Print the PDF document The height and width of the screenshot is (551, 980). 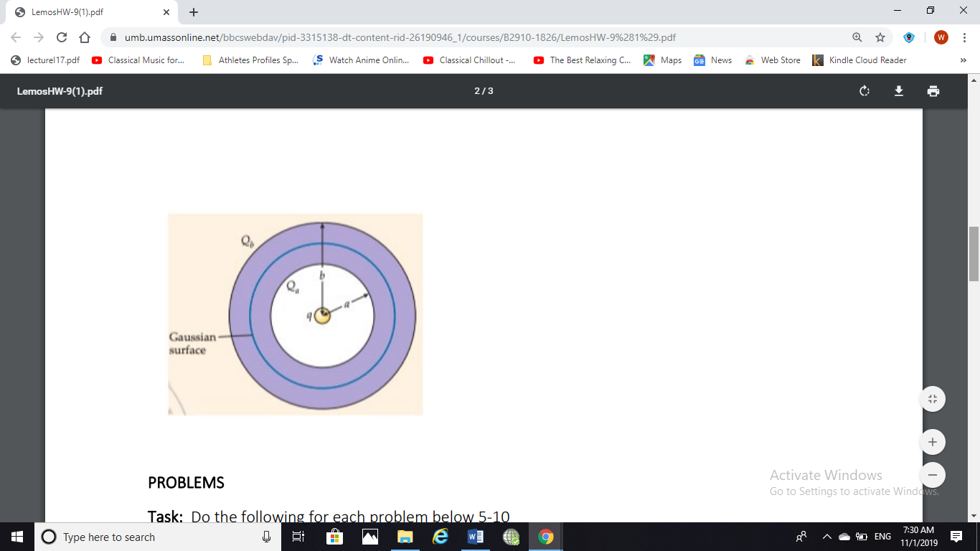[x=933, y=91]
